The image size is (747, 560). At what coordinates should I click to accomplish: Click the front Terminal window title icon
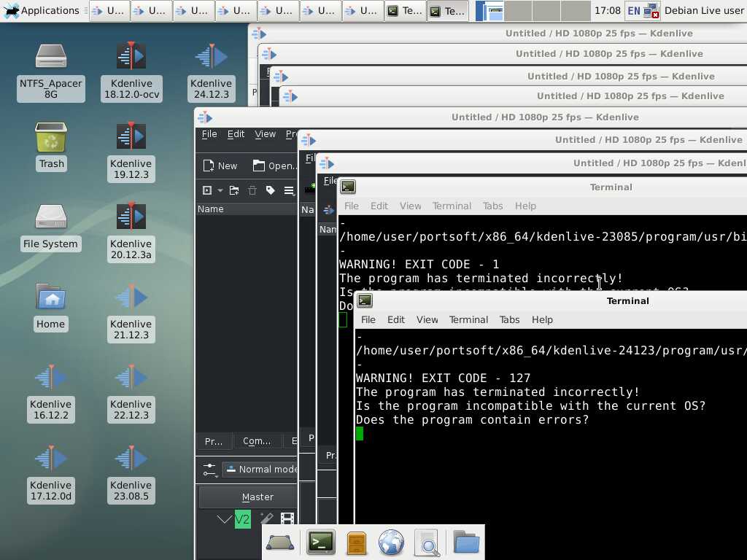(365, 300)
